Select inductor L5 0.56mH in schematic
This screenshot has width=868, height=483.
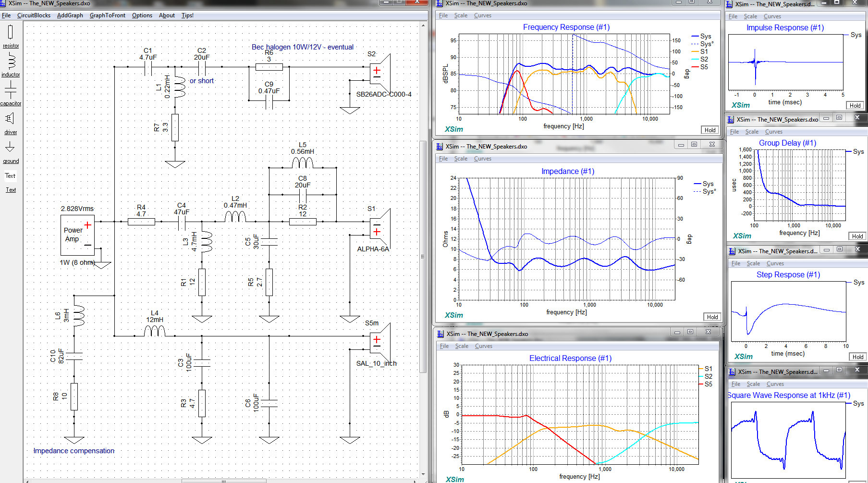click(303, 162)
